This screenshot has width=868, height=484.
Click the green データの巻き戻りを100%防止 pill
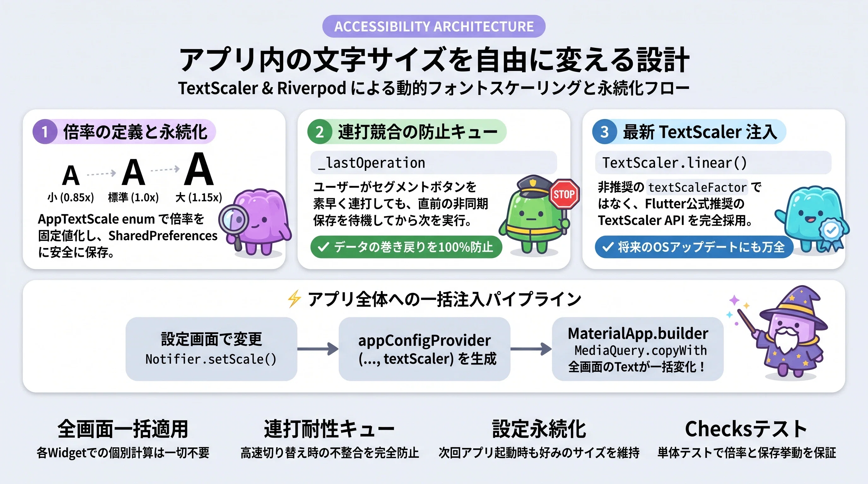(x=406, y=247)
